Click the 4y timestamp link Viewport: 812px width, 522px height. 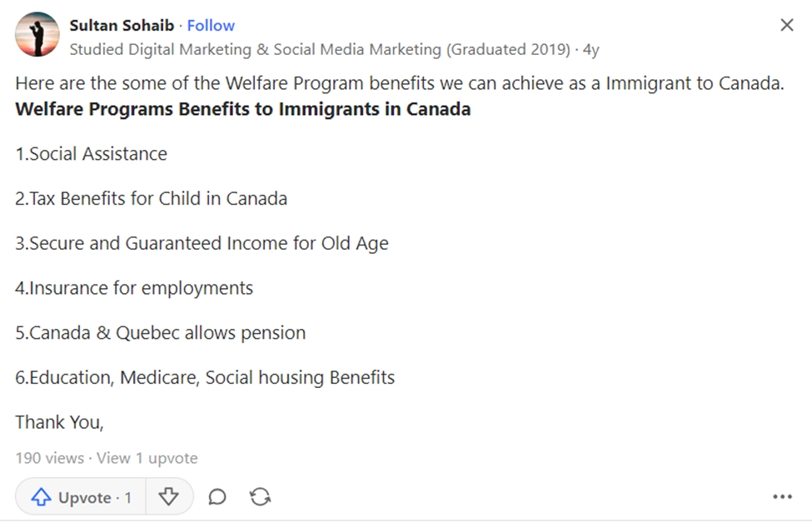(590, 49)
